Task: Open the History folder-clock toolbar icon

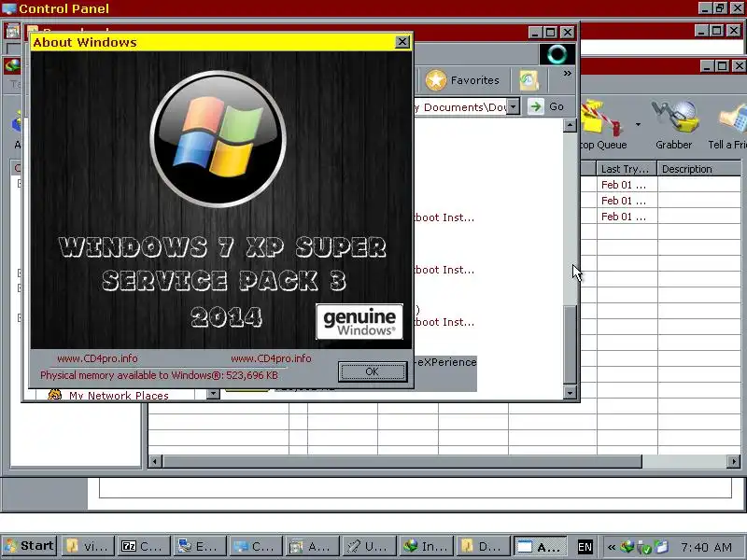Action: click(x=529, y=80)
